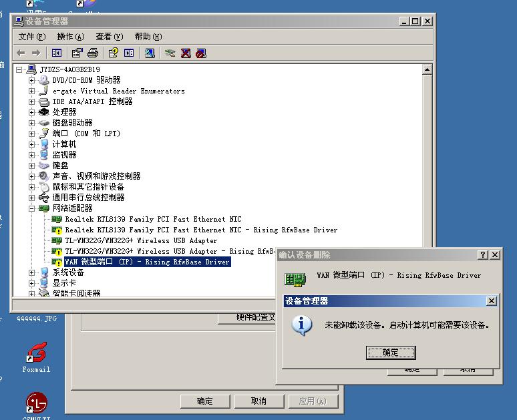Click 取消 in background properties dialog
This screenshot has width=517, height=420.
click(258, 401)
